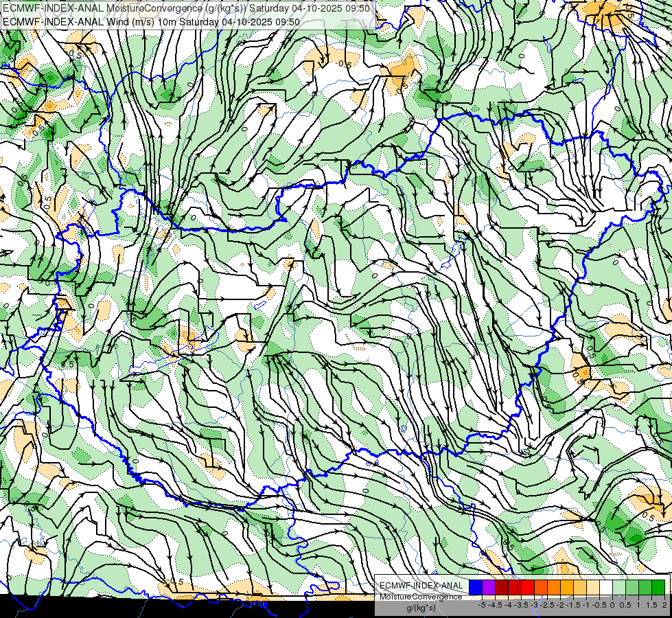Click the Wind 10m title line
This screenshot has height=618, width=672.
tap(151, 22)
